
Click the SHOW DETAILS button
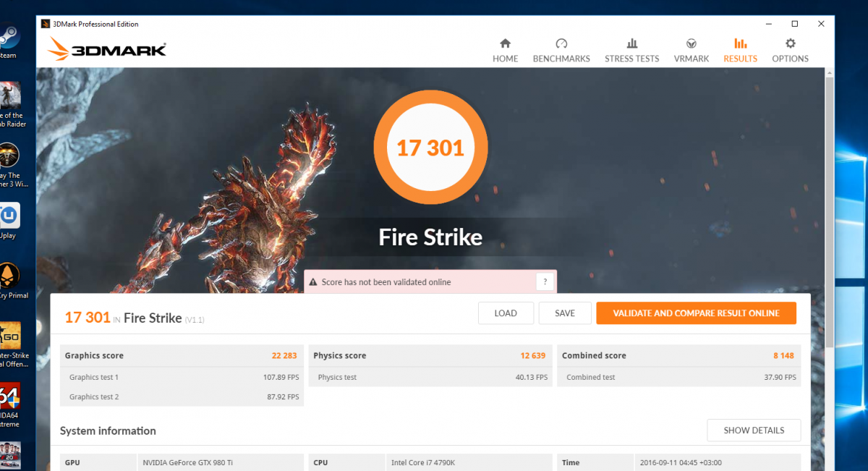point(754,430)
